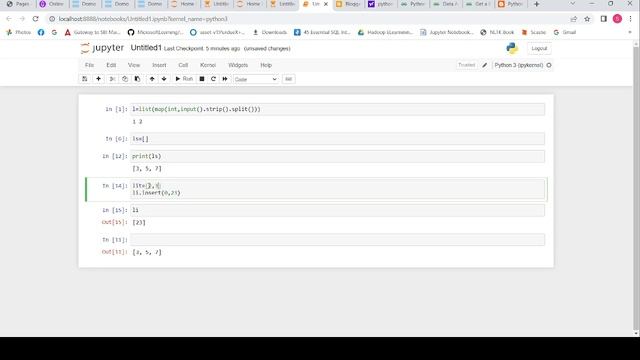Click code cell In [6]

(x=338, y=139)
